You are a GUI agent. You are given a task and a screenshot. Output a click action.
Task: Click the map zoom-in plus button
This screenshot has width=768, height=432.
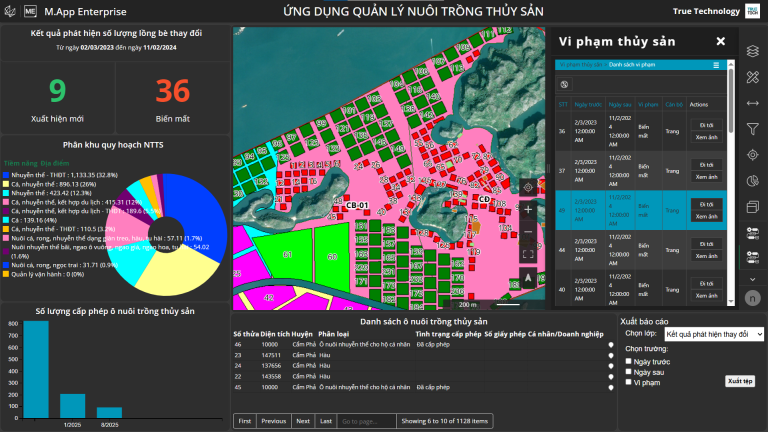528,210
